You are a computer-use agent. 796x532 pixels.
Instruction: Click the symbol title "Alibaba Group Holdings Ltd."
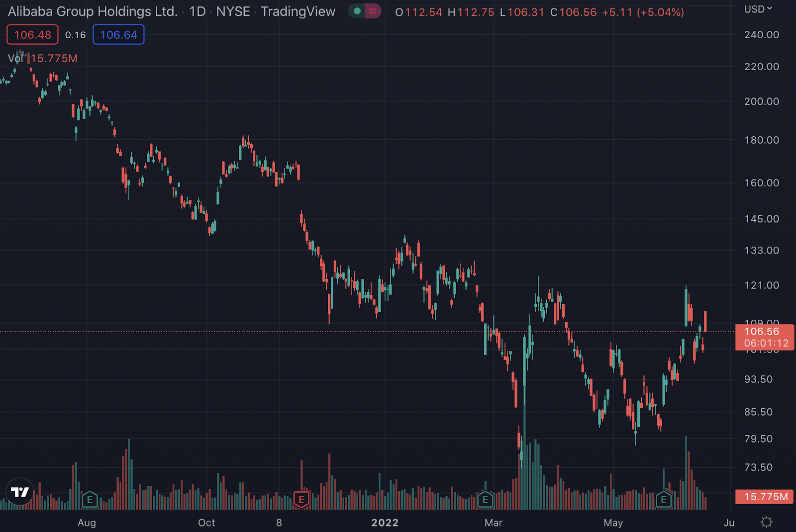pos(93,11)
